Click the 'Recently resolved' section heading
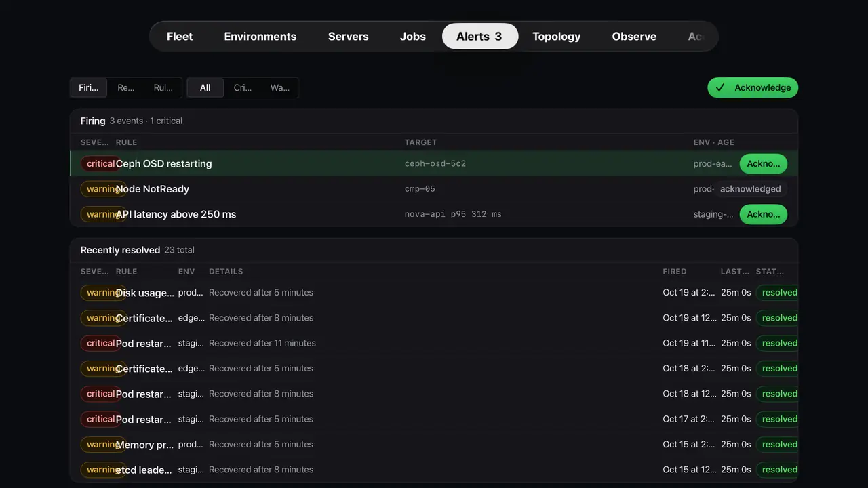The image size is (868, 488). (121, 250)
